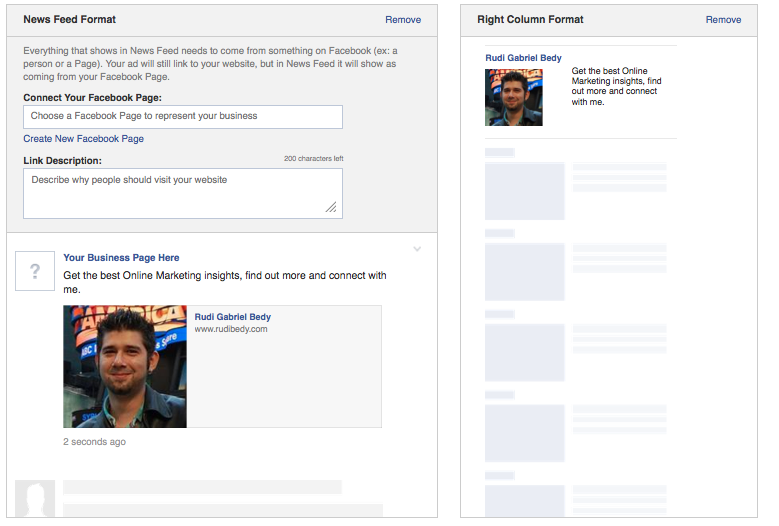Click the resize handle of Link Description box
Viewport: 779px width, 526px height.
click(331, 207)
